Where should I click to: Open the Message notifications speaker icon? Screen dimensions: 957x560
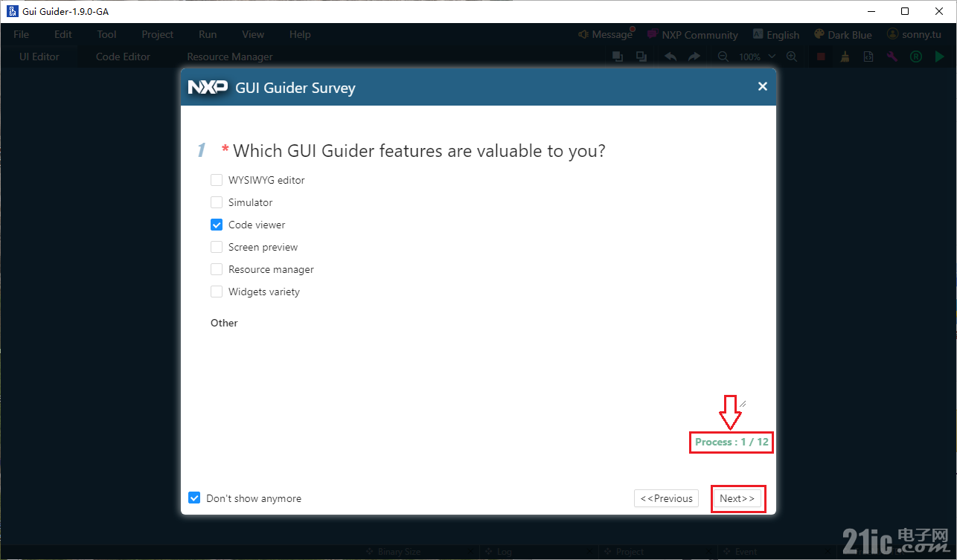click(583, 35)
